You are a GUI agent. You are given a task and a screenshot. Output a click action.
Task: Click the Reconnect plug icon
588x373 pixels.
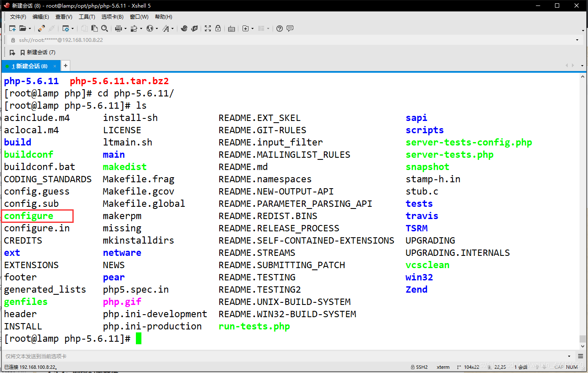pos(41,28)
